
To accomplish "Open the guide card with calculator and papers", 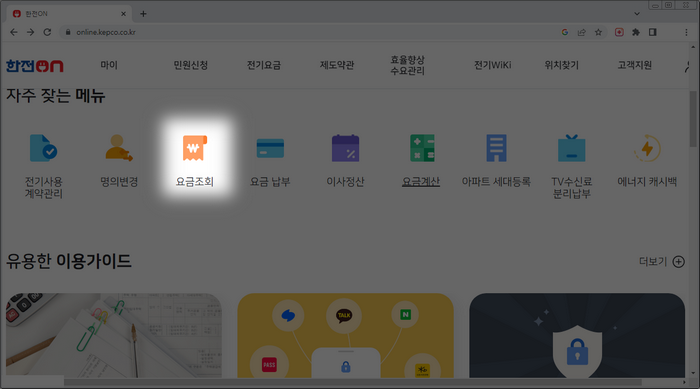I will tap(114, 335).
